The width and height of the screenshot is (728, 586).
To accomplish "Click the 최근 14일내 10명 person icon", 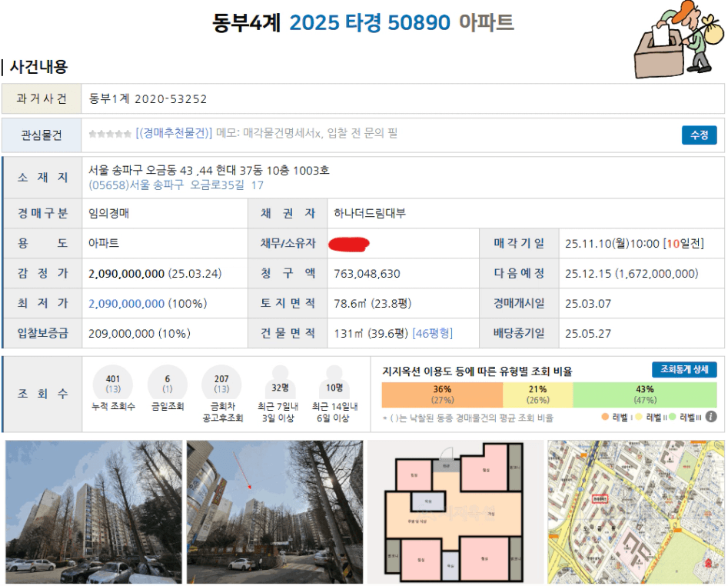I will [x=334, y=383].
